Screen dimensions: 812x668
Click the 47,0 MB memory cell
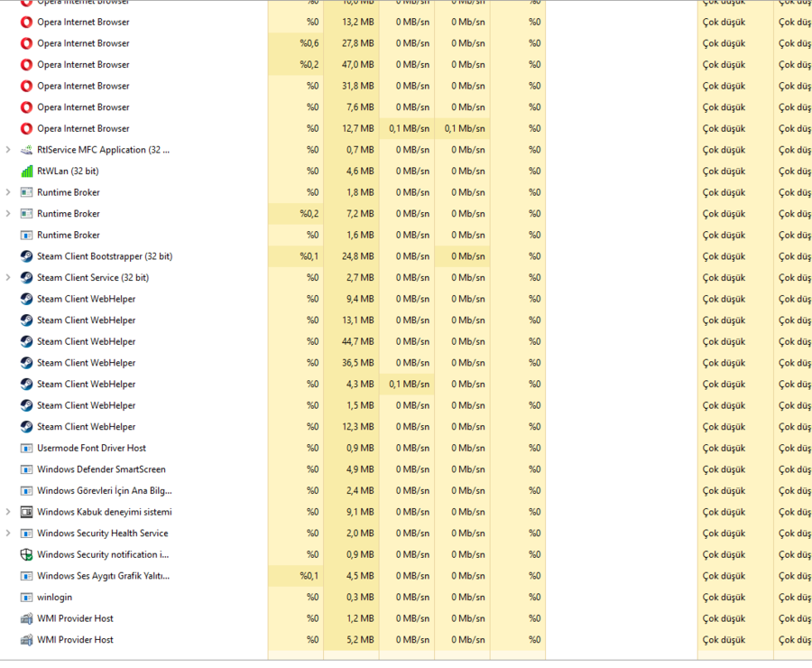351,65
